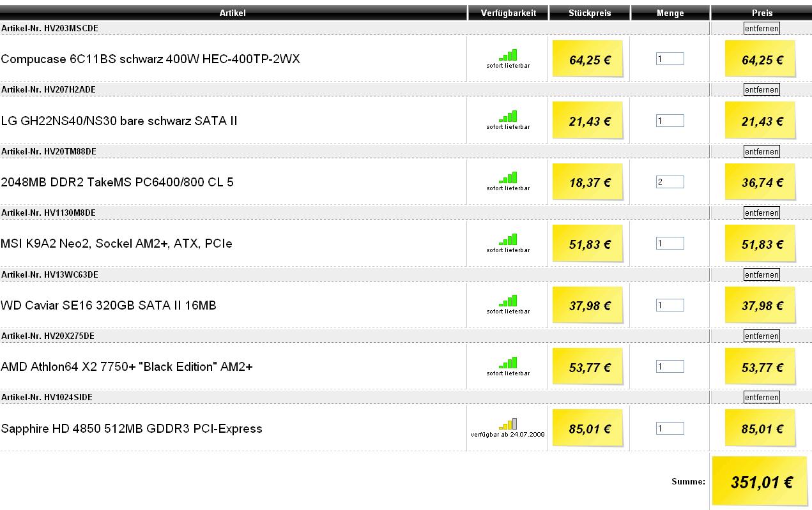Screen dimensions: 812x510
Task: Click 64,25 € total in Preis column
Action: pyautogui.click(x=760, y=59)
